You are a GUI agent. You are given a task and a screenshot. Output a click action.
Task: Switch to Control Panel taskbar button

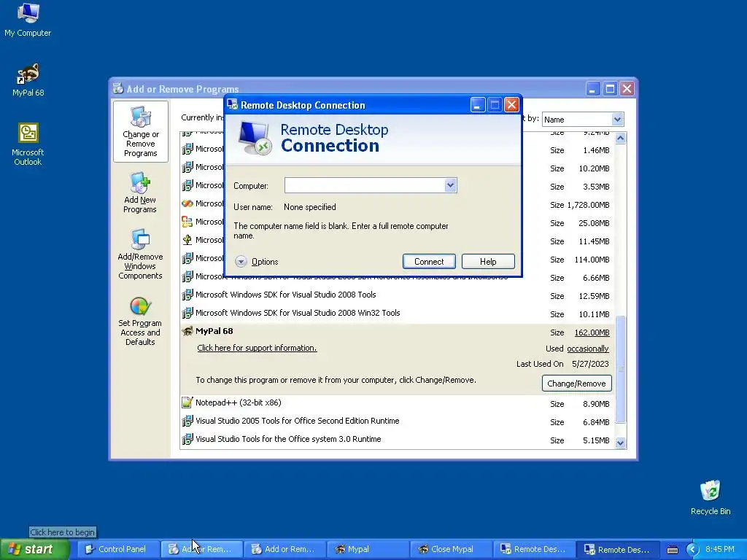(x=117, y=550)
